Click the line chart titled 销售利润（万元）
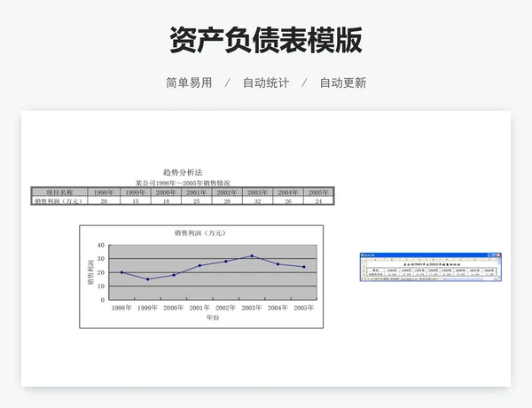532x408 pixels. pos(201,277)
